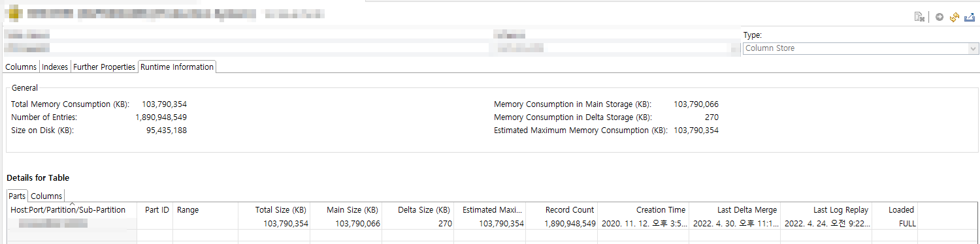Open the Type Column Store dropdown
980x244 pixels.
pos(860,48)
